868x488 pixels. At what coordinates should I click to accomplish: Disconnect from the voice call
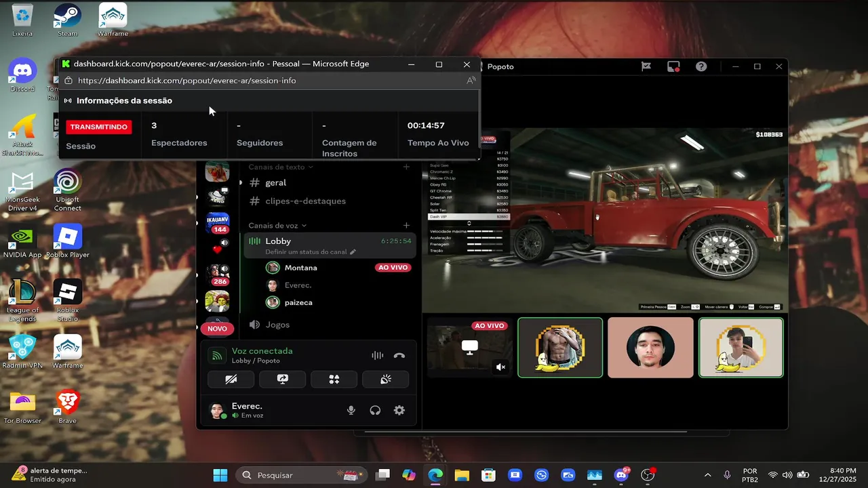point(399,356)
